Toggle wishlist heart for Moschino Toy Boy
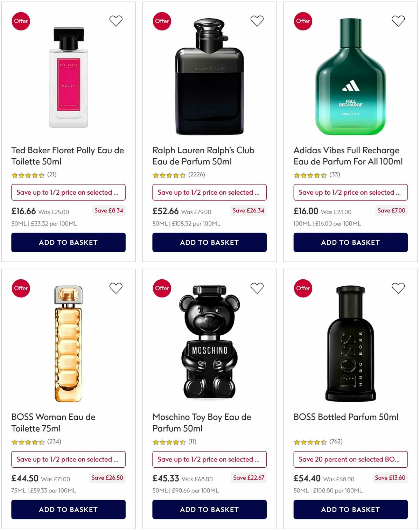 click(x=257, y=288)
